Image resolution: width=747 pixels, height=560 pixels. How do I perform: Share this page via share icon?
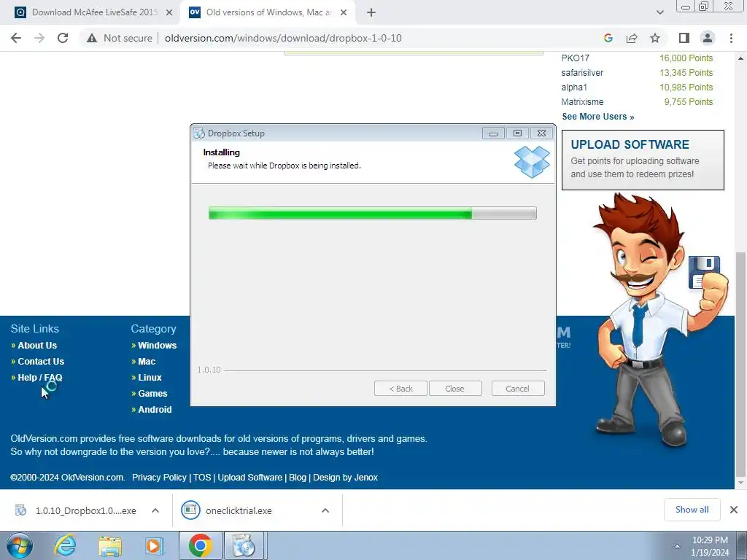coord(632,38)
